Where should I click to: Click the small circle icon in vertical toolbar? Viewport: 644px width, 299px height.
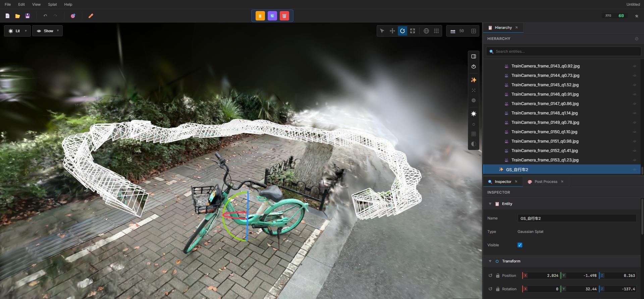tap(474, 124)
